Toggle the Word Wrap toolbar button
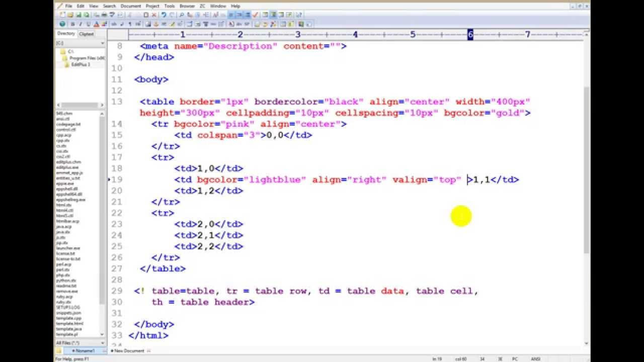Viewport: 644px width, 362px height. [x=230, y=15]
